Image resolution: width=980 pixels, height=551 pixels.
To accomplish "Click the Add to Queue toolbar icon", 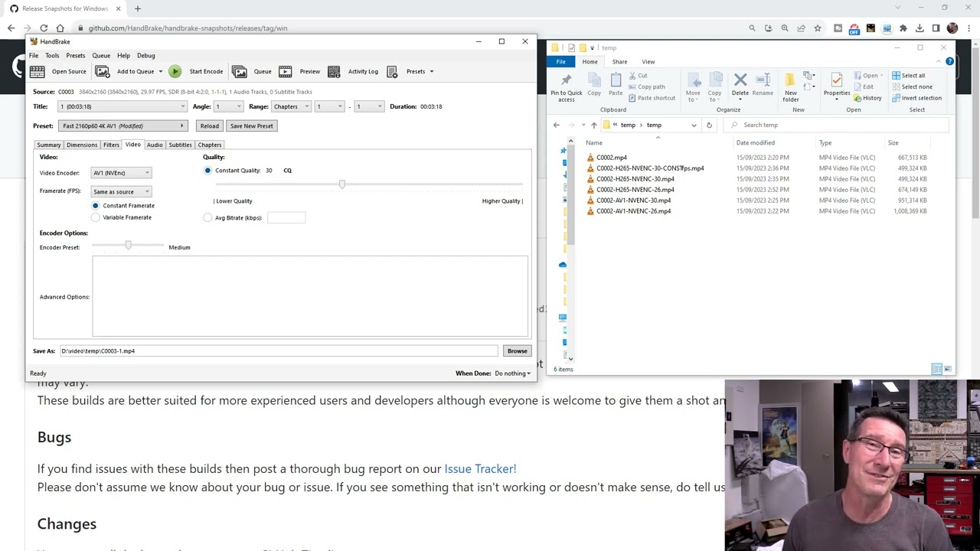I will pyautogui.click(x=103, y=71).
